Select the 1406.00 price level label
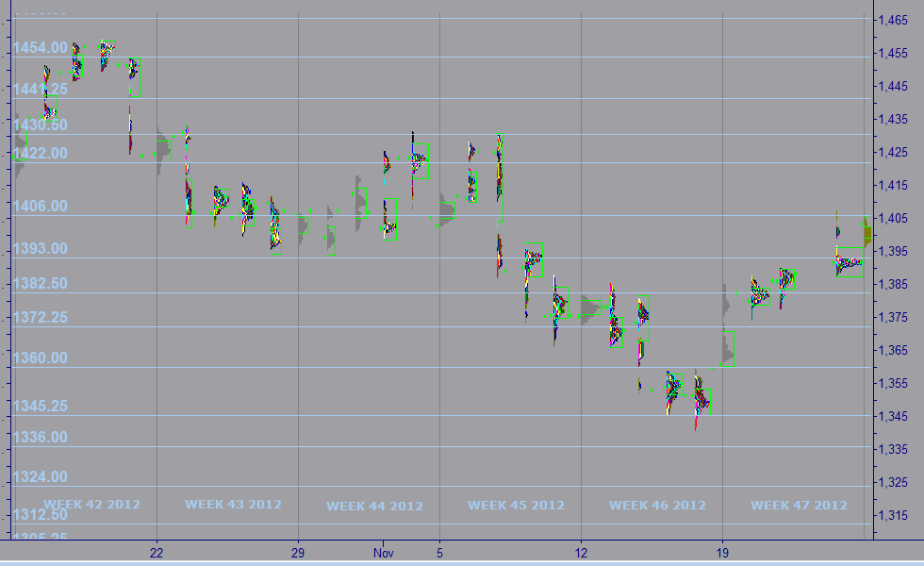The height and width of the screenshot is (566, 924). [x=40, y=206]
